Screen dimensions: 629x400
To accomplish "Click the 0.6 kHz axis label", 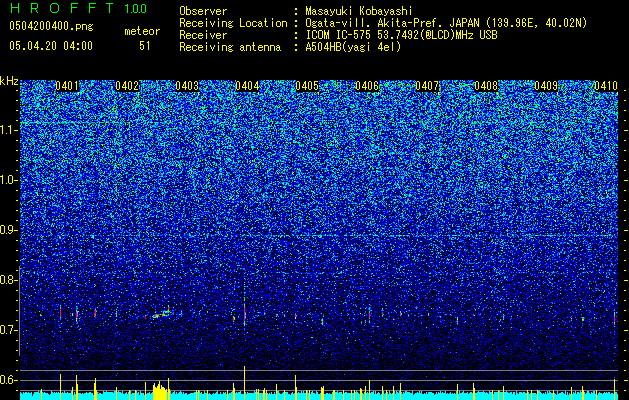I will [6, 380].
